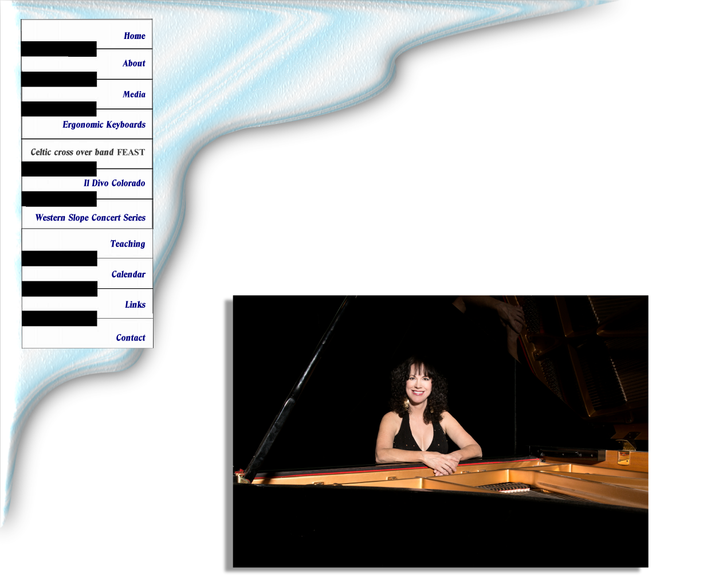This screenshot has width=707, height=588.
Task: Select Ergonomic Keyboards menu item
Action: point(104,125)
